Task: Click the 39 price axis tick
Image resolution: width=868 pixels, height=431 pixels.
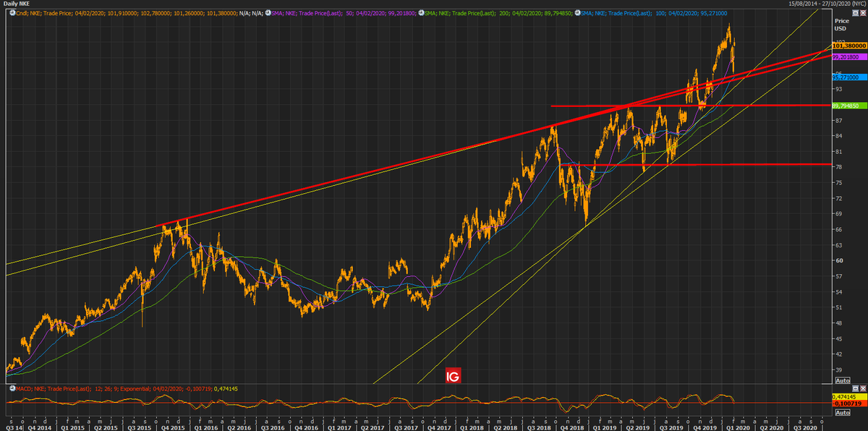Action: pos(838,370)
